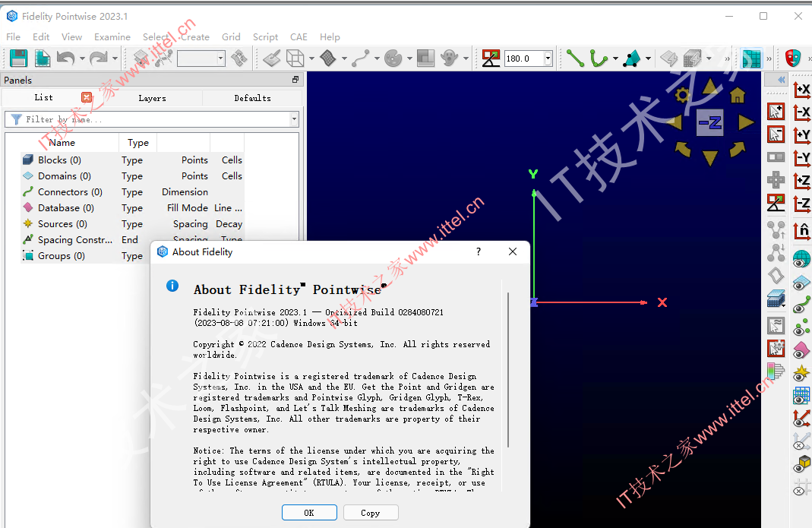Toggle the highlighted teal grid icon
Viewport: 812px width, 528px height.
751,58
